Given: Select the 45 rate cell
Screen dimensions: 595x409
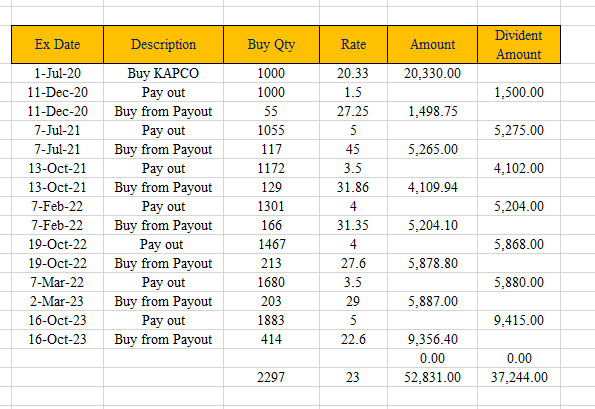Looking at the screenshot, I should click(353, 149).
